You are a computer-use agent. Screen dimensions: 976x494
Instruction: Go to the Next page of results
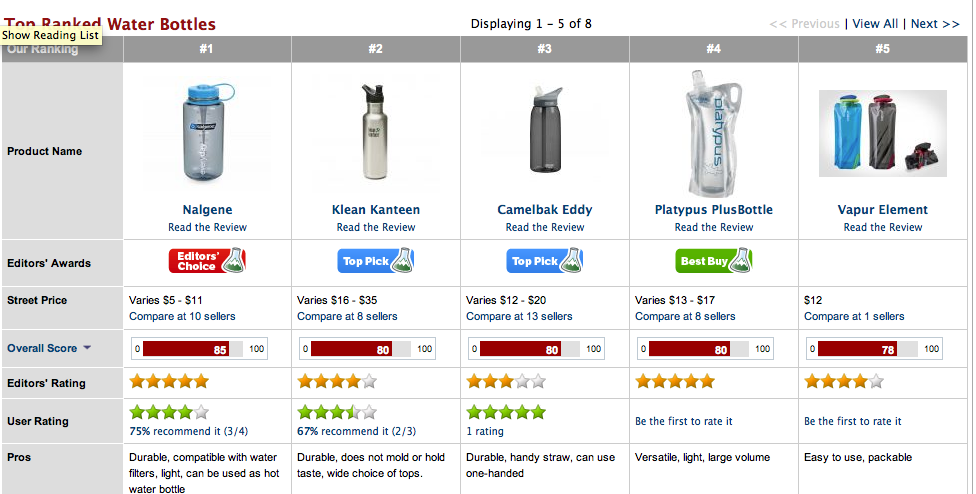click(936, 24)
